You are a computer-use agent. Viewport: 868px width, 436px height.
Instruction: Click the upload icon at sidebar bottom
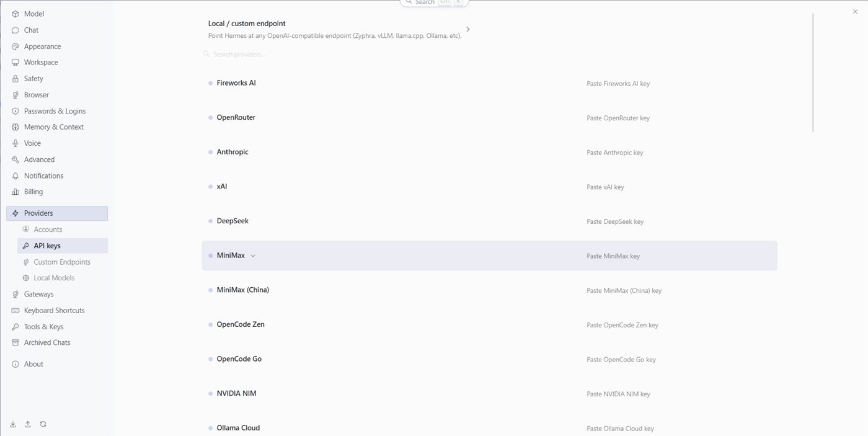[x=28, y=424]
